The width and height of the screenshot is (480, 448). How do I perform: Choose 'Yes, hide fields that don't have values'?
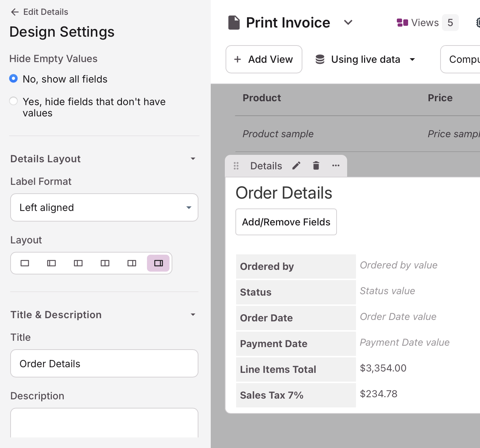tap(13, 101)
